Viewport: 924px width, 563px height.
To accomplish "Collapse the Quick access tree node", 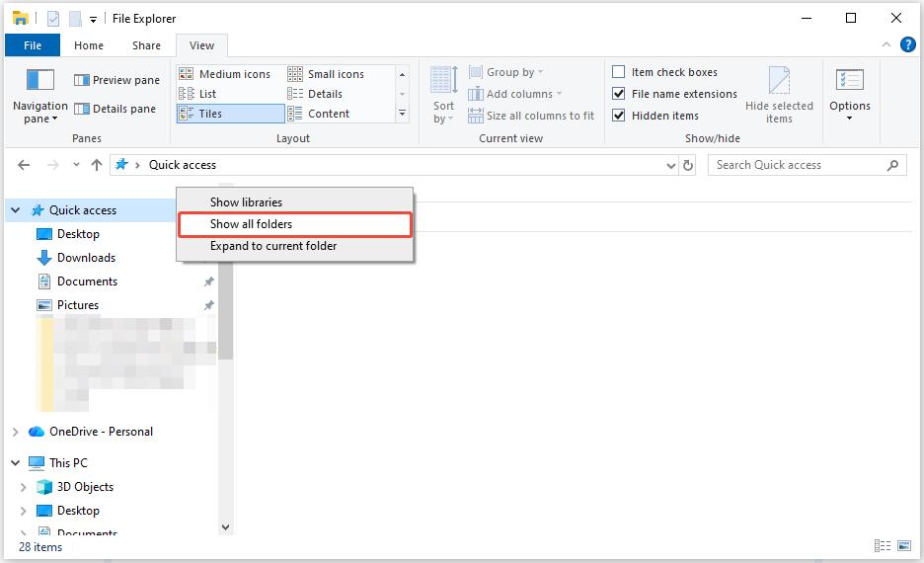I will point(16,210).
